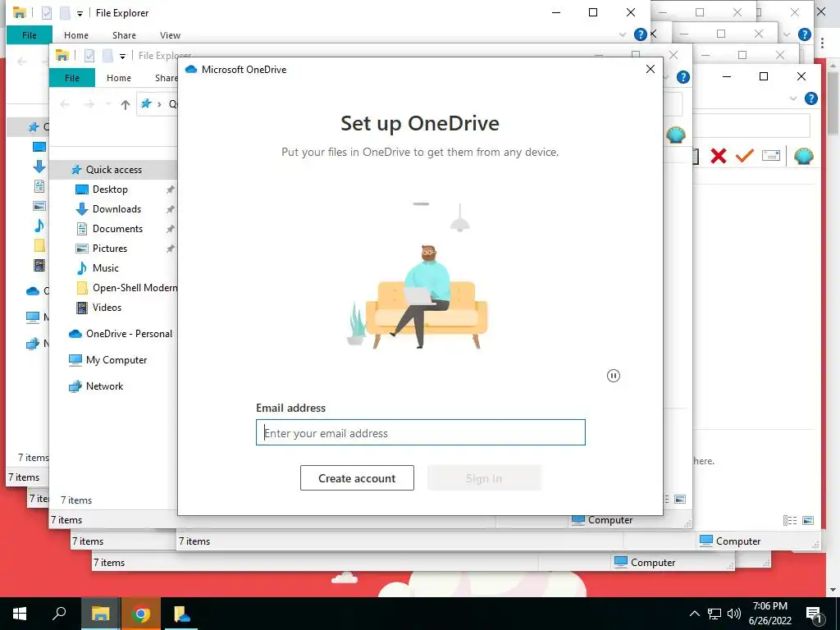The width and height of the screenshot is (840, 630).
Task: Click address field in front right window
Action: click(x=751, y=126)
